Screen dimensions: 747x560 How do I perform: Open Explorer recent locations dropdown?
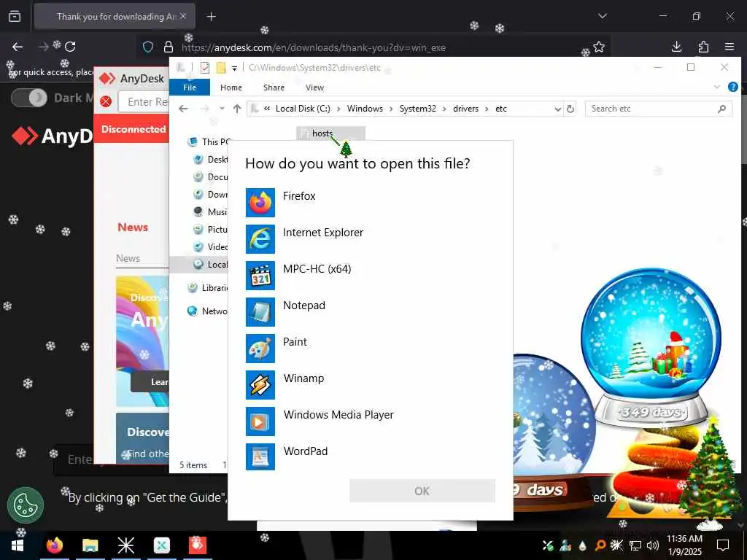pyautogui.click(x=222, y=109)
